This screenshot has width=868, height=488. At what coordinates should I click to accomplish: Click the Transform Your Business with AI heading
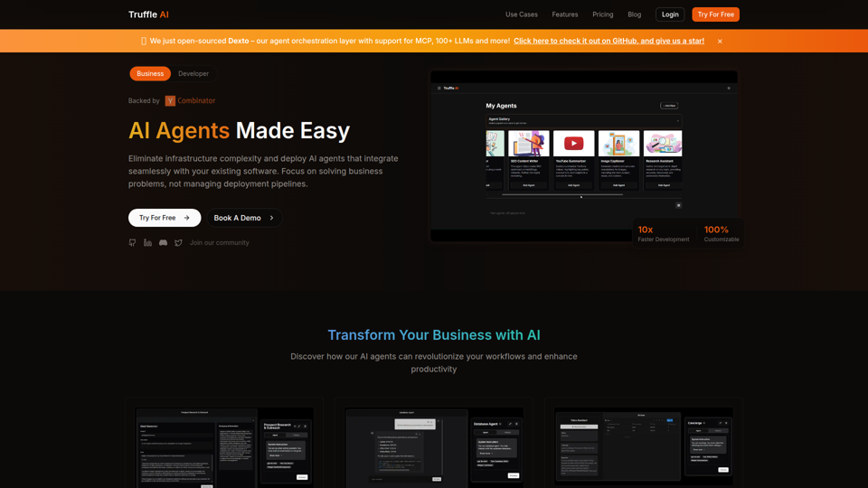tap(434, 334)
